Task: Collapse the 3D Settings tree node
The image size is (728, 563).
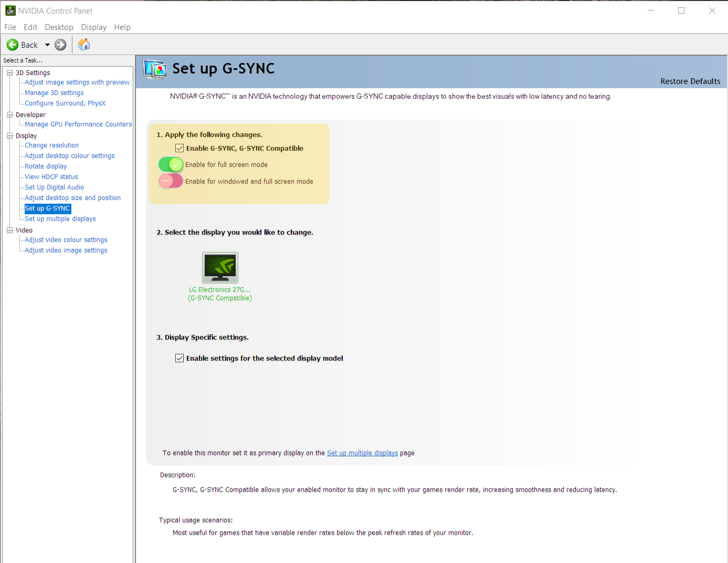Action: [9, 73]
